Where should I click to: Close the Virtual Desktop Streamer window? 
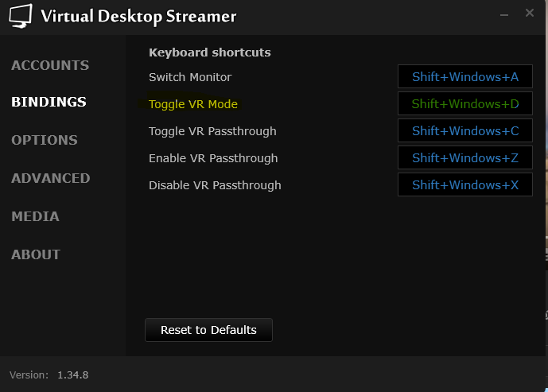pos(530,13)
